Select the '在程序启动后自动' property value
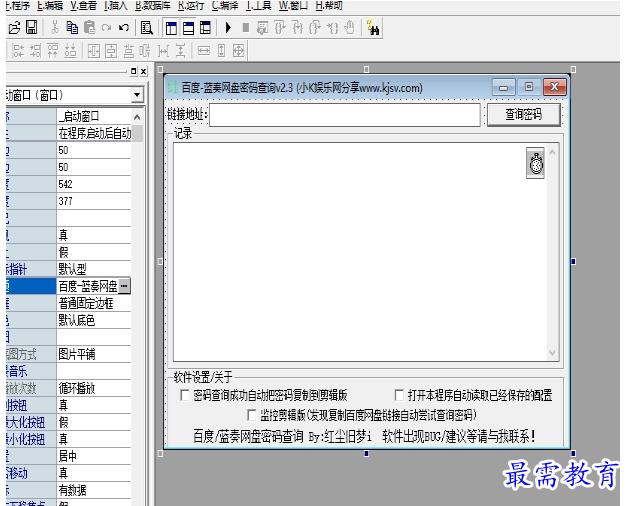This screenshot has height=506, width=627. click(x=94, y=133)
